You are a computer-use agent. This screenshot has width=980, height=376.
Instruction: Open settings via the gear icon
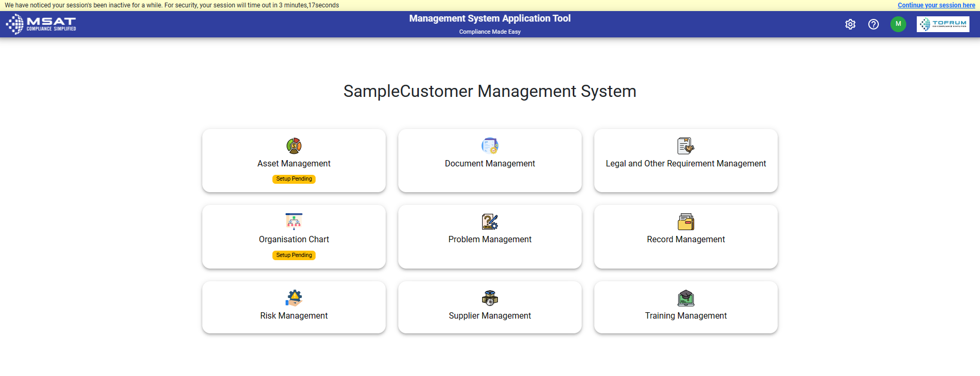[x=850, y=24]
